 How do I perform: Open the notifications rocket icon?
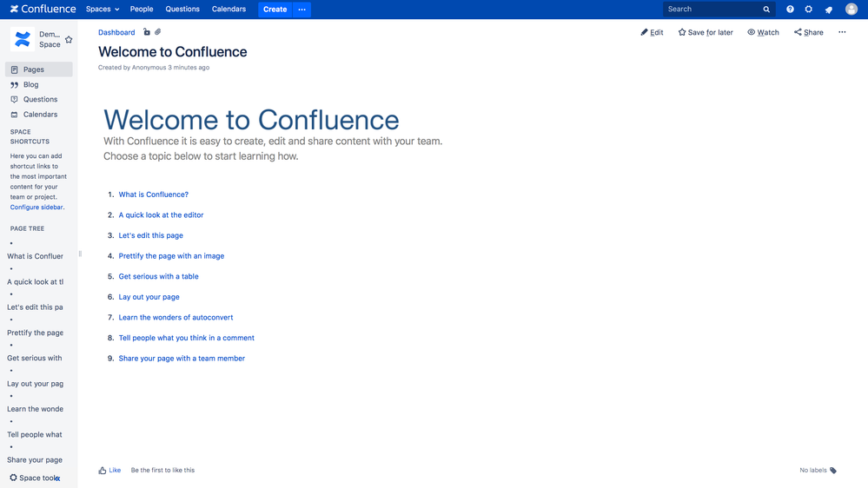829,10
